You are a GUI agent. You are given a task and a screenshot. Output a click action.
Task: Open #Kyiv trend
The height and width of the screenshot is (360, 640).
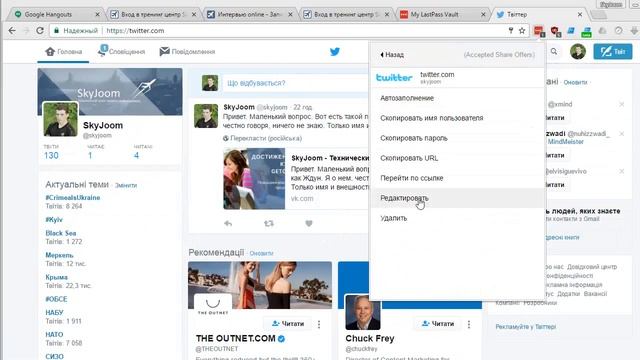pos(54,220)
